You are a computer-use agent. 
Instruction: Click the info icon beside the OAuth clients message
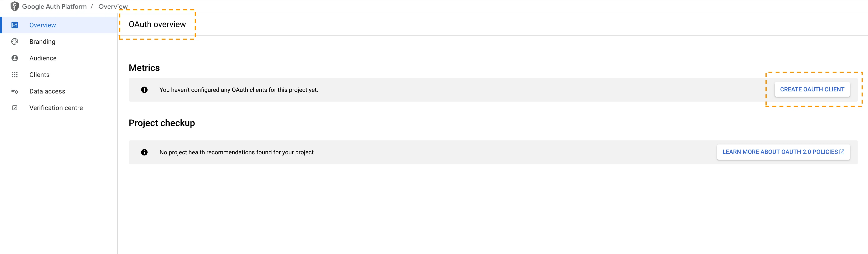coord(144,90)
